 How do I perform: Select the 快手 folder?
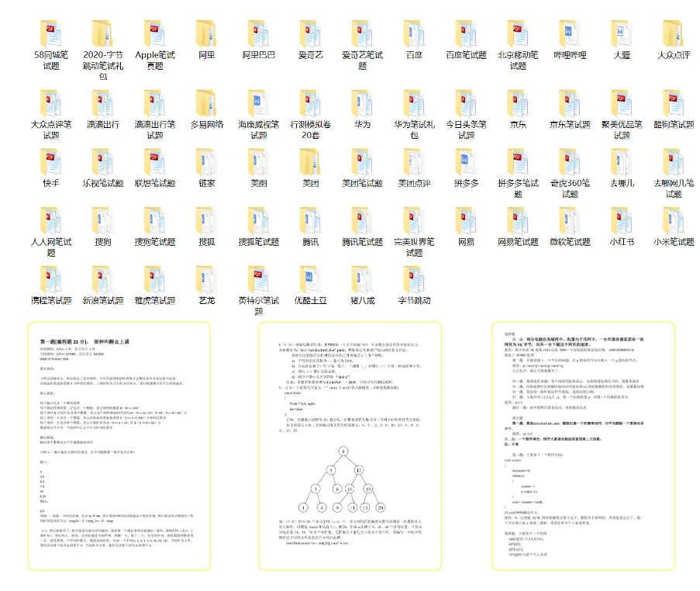(51, 162)
